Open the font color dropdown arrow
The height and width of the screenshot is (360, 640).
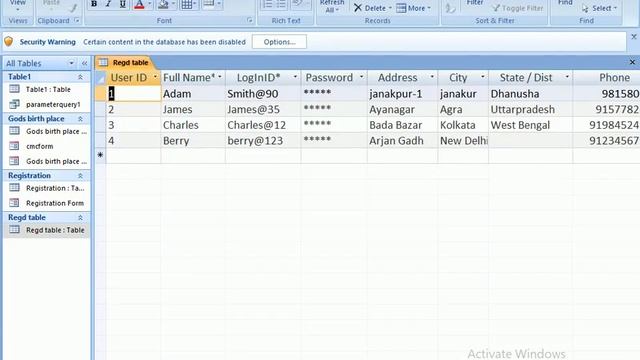tap(149, 4)
